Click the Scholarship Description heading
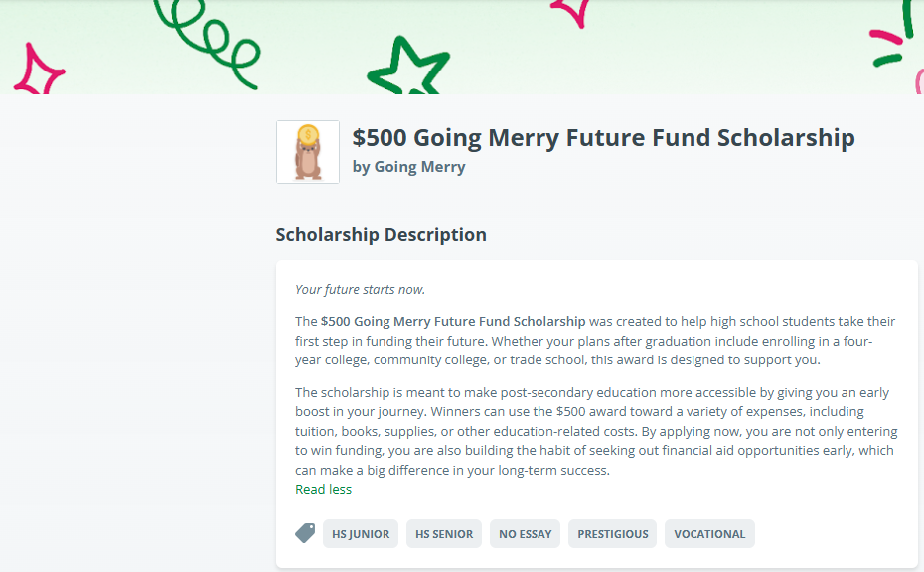Screen dimensions: 924x572 tap(381, 235)
